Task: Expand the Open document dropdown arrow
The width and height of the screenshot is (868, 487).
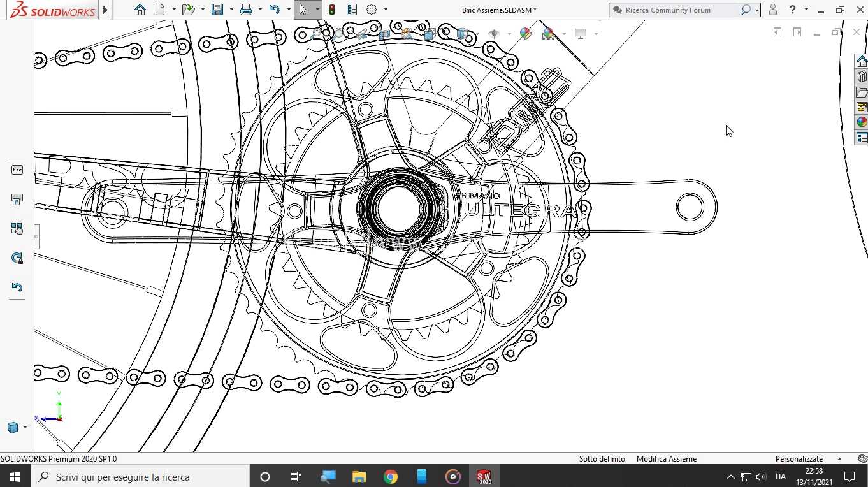Action: (203, 10)
